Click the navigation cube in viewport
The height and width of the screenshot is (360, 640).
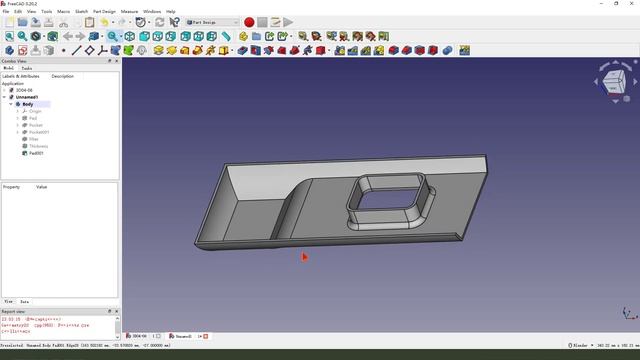pos(614,82)
